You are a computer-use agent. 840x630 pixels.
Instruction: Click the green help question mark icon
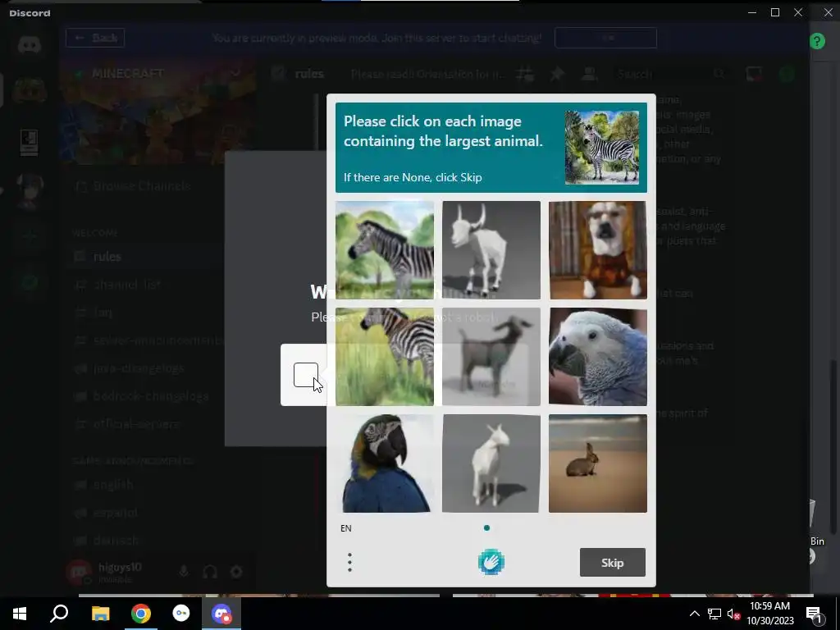point(817,41)
